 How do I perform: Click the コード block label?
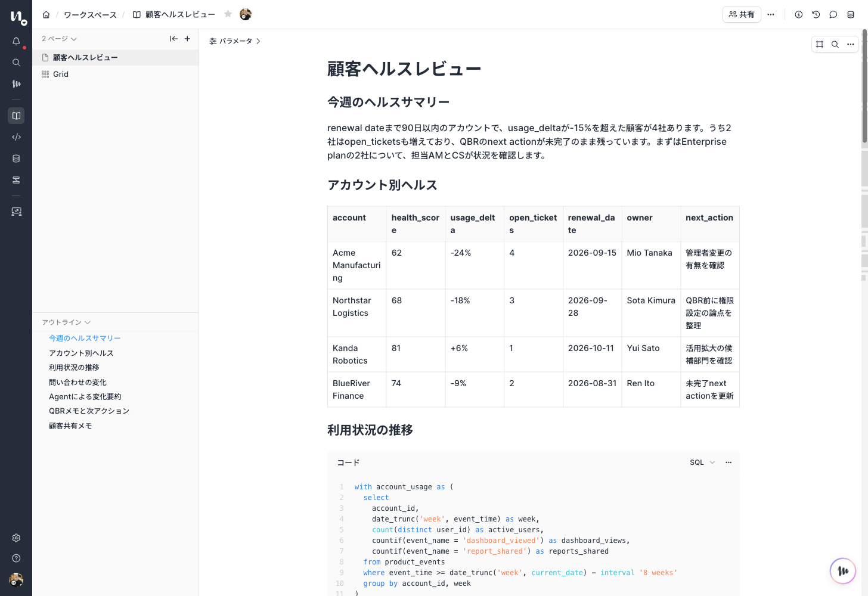click(348, 462)
